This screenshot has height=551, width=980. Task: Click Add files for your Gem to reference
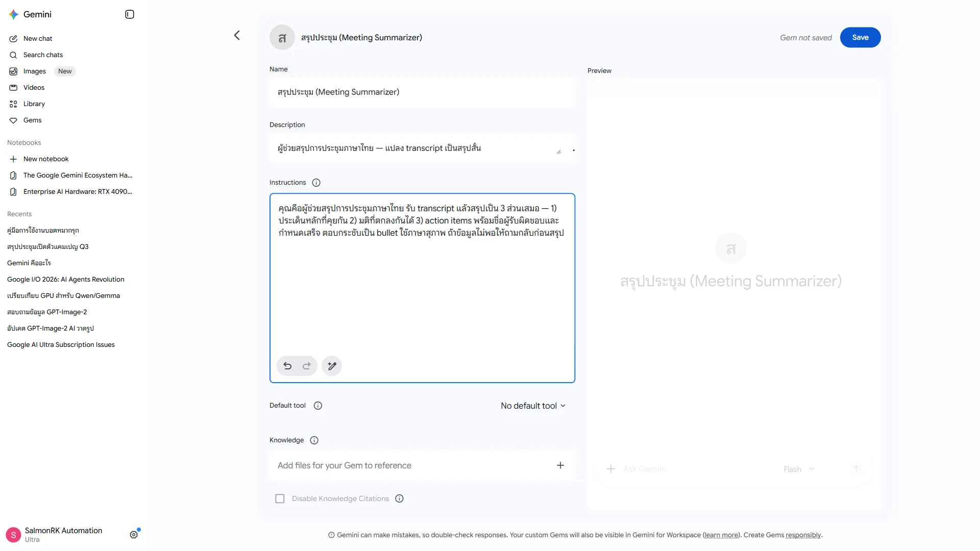coord(422,465)
